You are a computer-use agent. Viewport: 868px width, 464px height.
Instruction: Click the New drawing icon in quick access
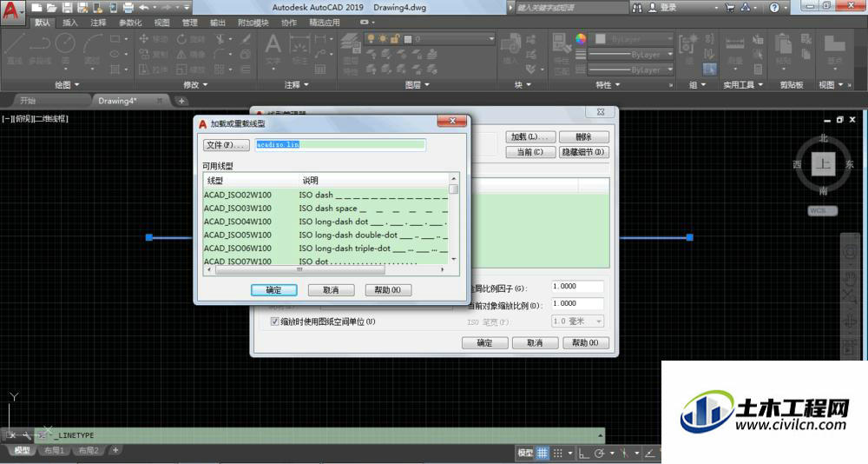(36, 8)
